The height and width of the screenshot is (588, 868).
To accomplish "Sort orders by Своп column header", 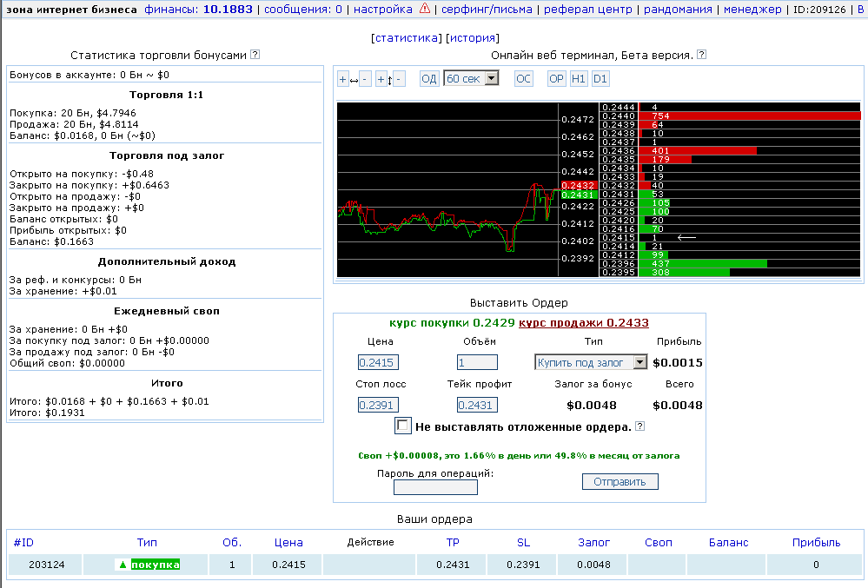I will 659,543.
